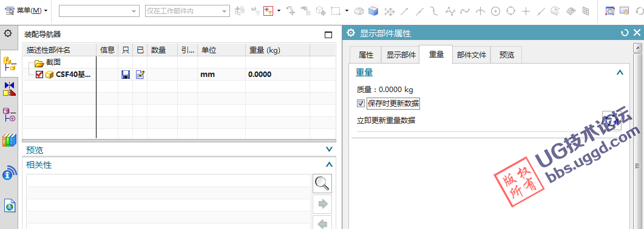
Task: Reset the 显示部件属性 dialog
Action: pyautogui.click(x=625, y=33)
